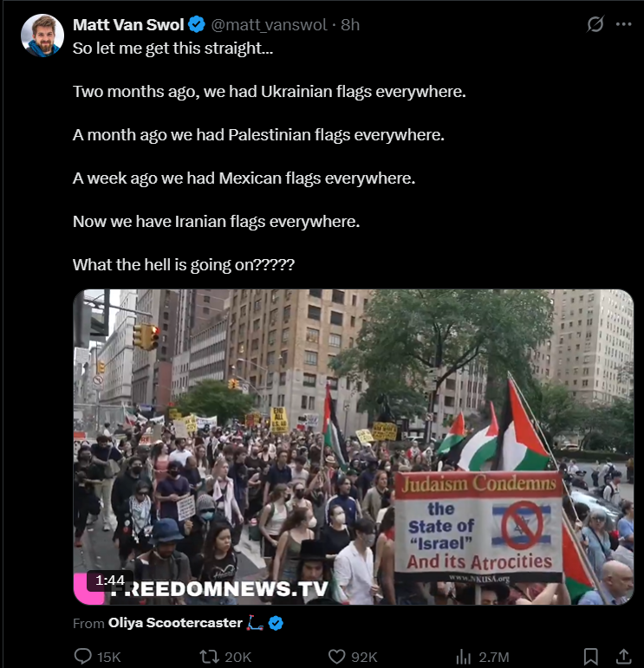The image size is (644, 668).
Task: Click the Matt Van Swol display name
Action: click(x=128, y=25)
